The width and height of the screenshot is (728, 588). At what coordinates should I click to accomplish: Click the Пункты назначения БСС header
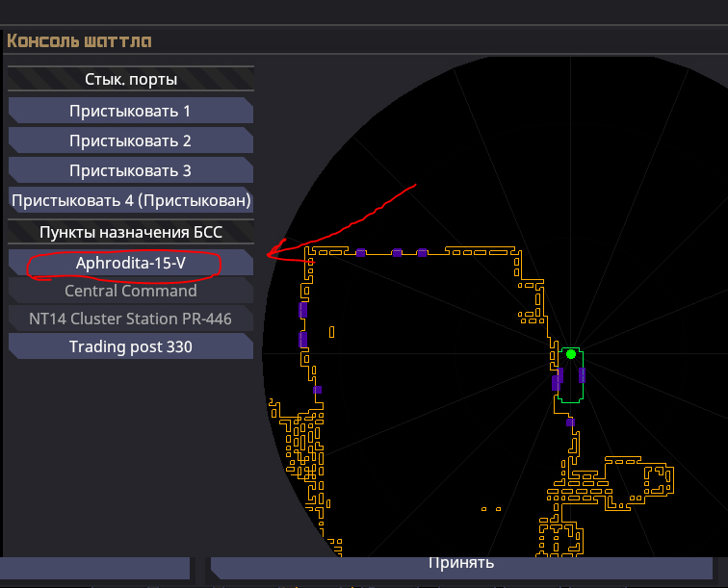130,232
